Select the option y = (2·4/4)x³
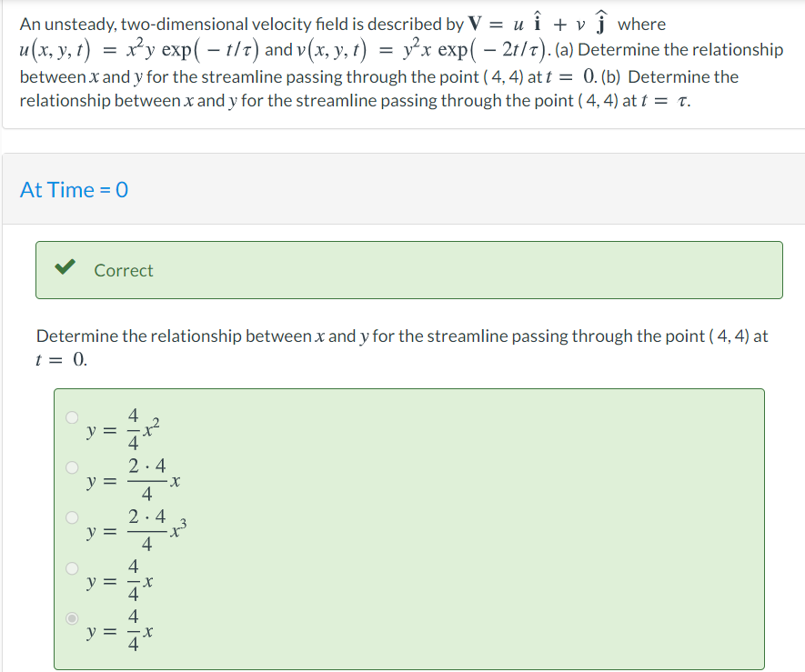 pos(71,517)
